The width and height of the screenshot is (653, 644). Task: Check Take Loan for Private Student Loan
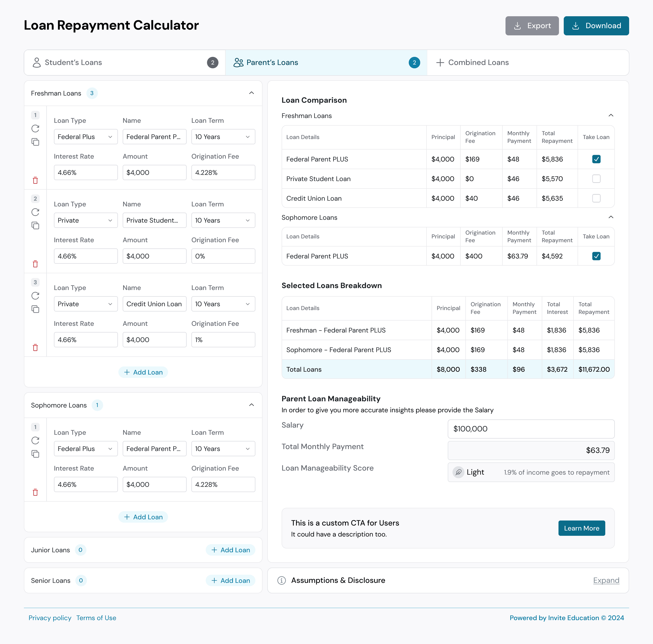click(596, 179)
